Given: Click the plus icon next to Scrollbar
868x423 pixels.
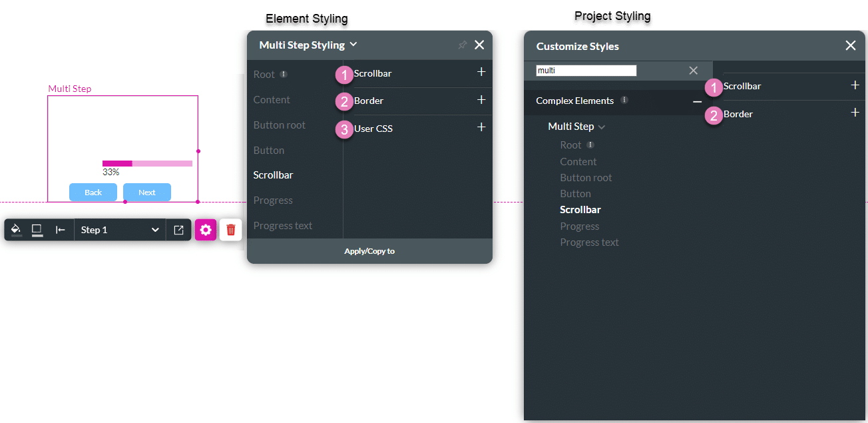Looking at the screenshot, I should tap(481, 73).
